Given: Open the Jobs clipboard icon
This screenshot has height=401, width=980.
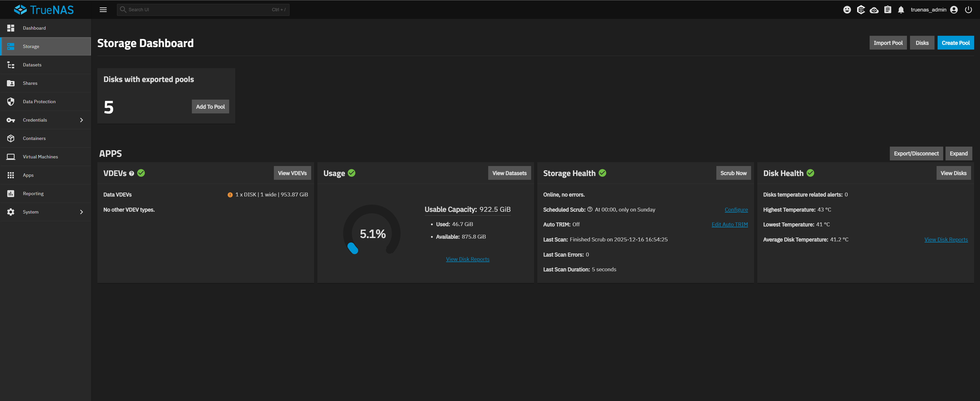Looking at the screenshot, I should [x=888, y=10].
